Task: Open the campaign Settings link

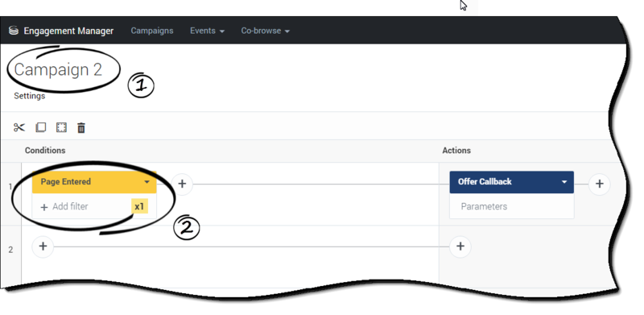Action: coord(30,96)
